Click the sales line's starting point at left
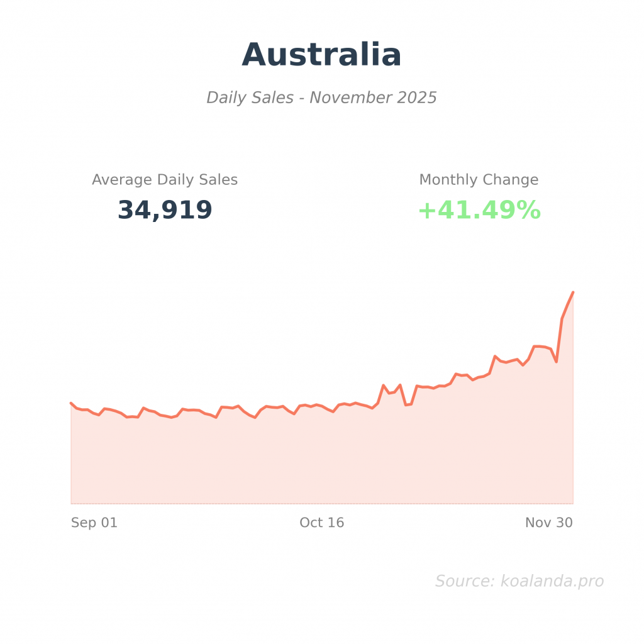The image size is (644, 644). [71, 403]
